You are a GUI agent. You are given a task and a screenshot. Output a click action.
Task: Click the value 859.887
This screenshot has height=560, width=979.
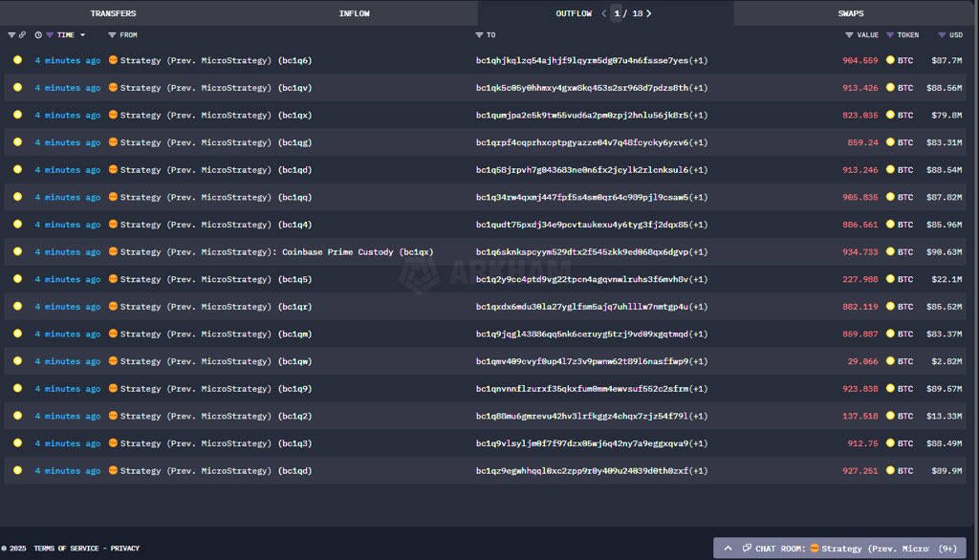(x=859, y=334)
